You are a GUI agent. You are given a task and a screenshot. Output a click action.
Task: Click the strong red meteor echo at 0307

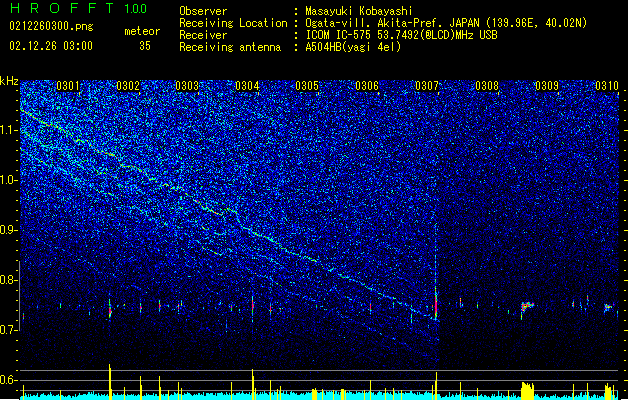[436, 305]
